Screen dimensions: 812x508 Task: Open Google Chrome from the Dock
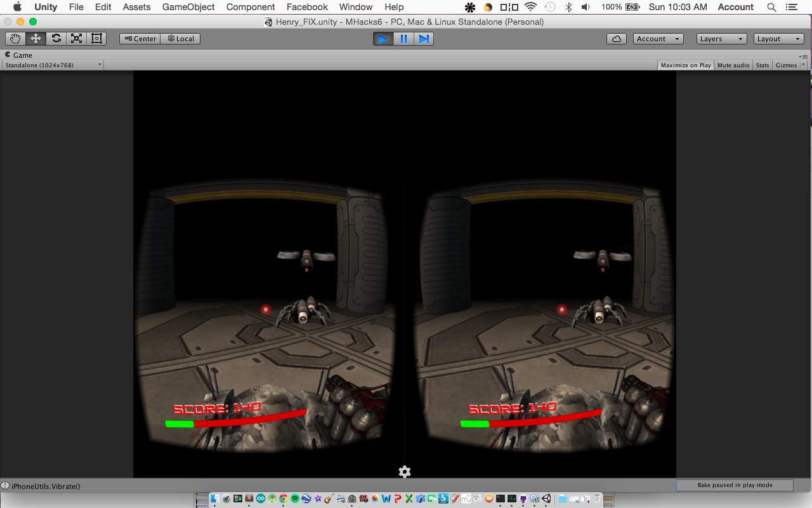[284, 498]
